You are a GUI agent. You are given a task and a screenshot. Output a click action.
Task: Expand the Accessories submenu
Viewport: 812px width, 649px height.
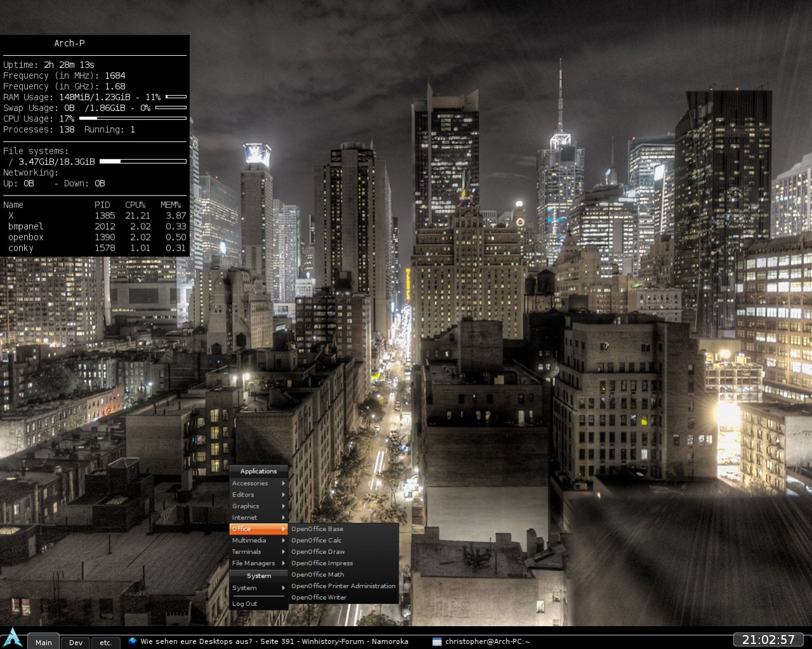click(x=258, y=483)
